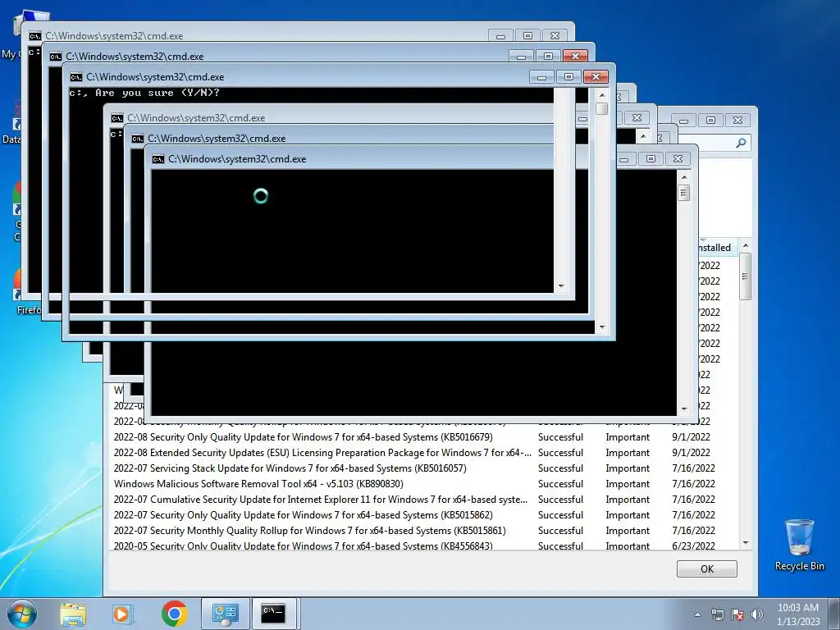Switch to Control Panel taskbar button
This screenshot has width=840, height=630.
(225, 614)
